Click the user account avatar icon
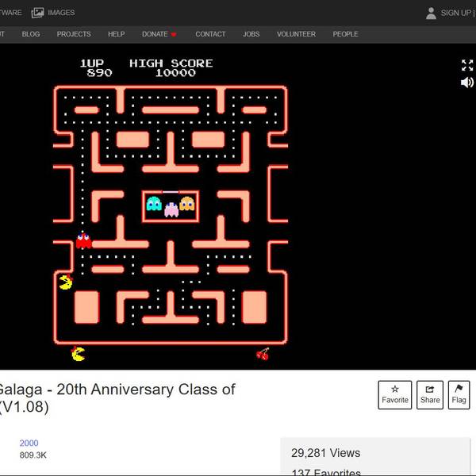The image size is (476, 476). point(431,13)
